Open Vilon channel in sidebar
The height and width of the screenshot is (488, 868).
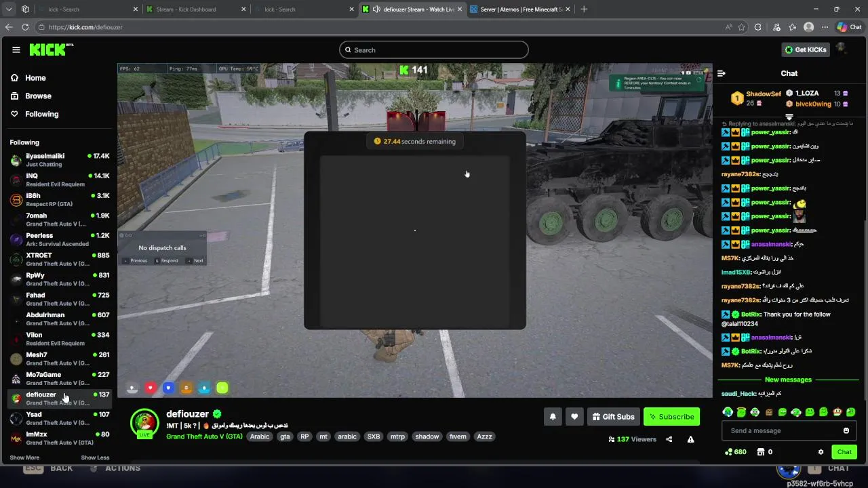(x=60, y=338)
